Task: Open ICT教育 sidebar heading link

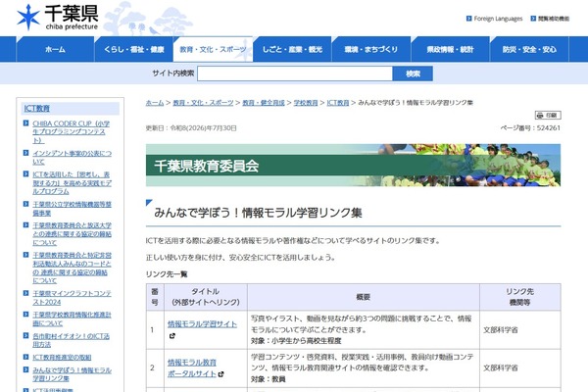Action: point(37,109)
